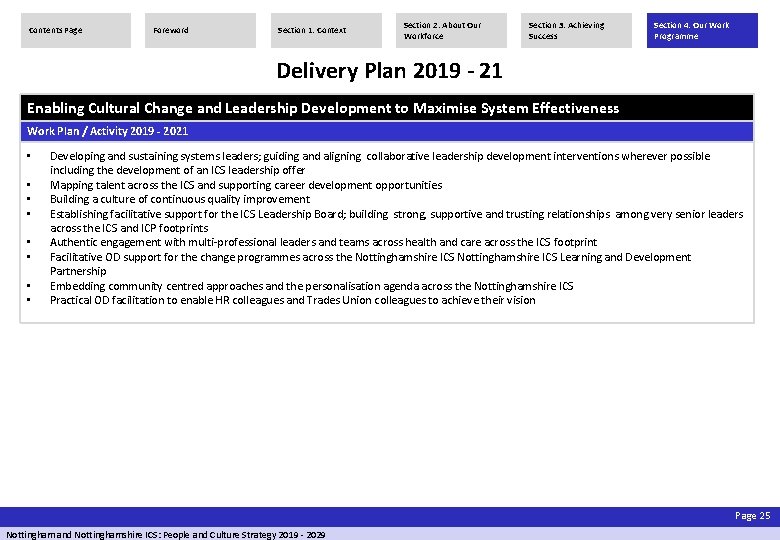
Task: Click the Page 25 number in footer
Action: [x=753, y=516]
